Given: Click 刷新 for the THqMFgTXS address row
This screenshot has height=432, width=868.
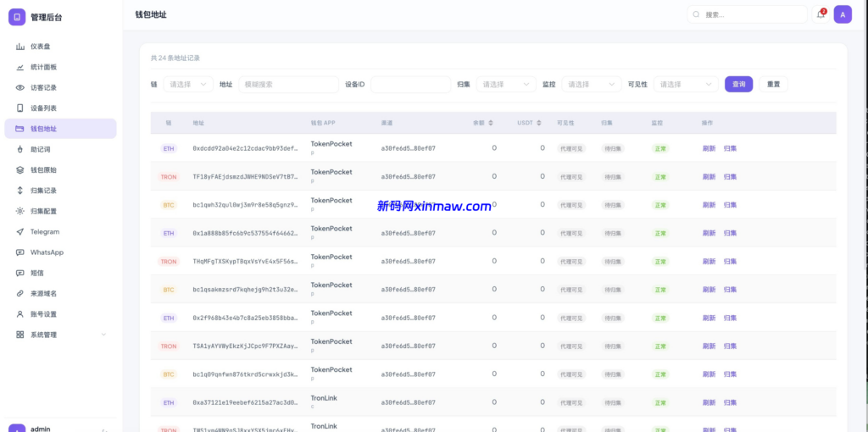Looking at the screenshot, I should (709, 261).
